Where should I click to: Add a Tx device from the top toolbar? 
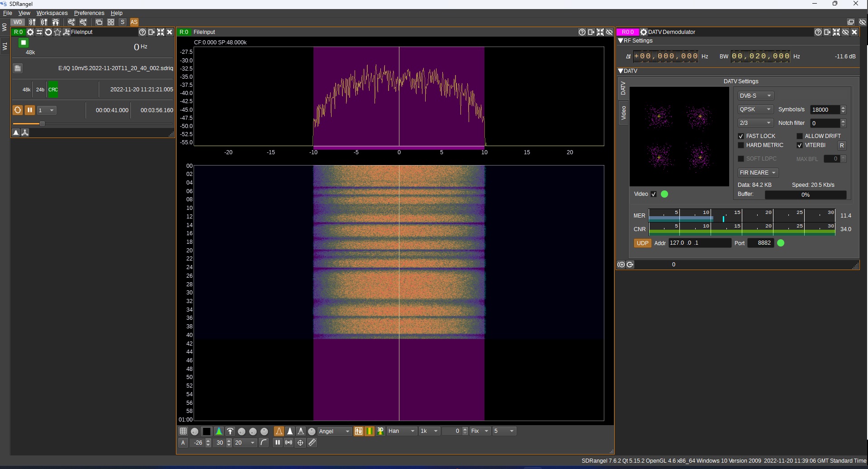pos(44,22)
